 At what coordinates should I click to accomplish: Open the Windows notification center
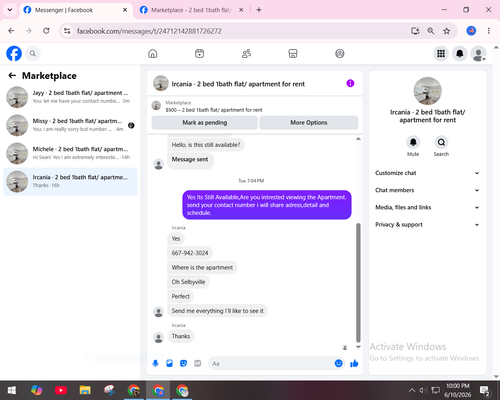[x=485, y=390]
